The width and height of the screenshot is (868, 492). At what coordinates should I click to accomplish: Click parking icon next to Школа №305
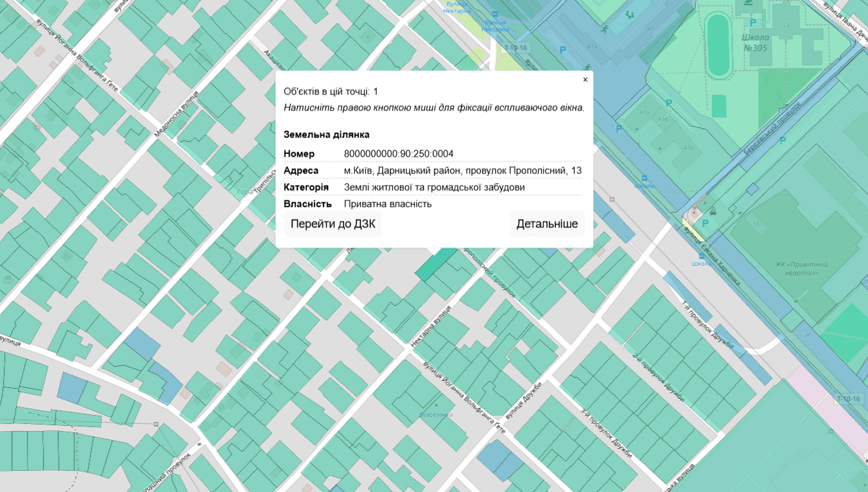(753, 22)
